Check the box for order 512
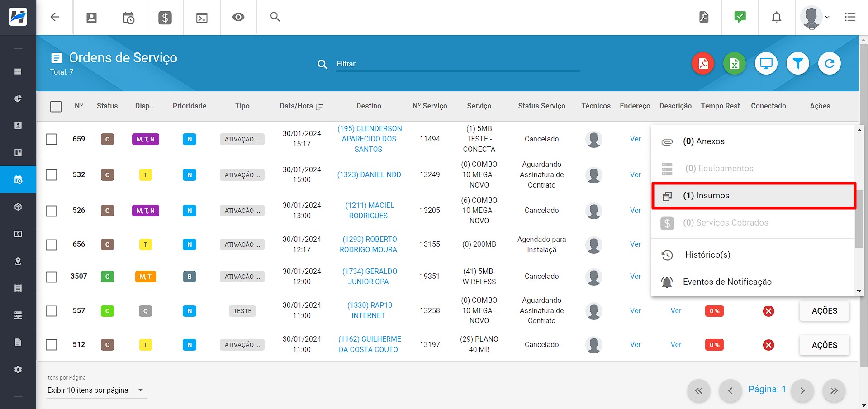This screenshot has width=868, height=409. pyautogui.click(x=52, y=345)
